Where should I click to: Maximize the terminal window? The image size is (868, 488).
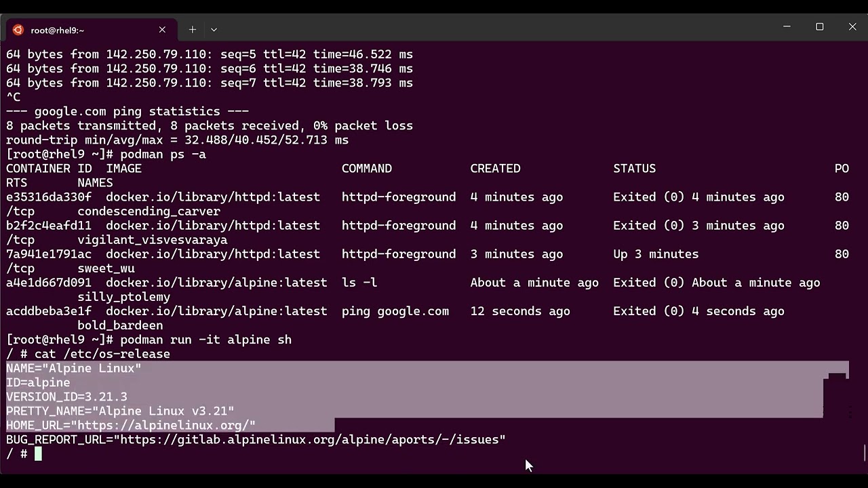[x=820, y=26]
